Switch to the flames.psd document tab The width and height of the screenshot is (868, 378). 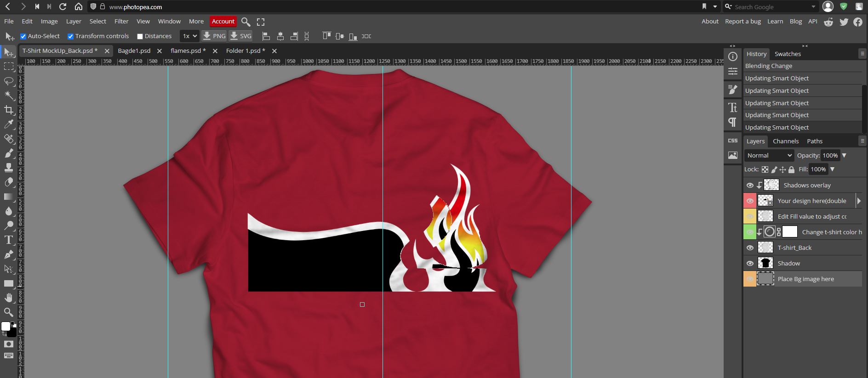pos(188,51)
